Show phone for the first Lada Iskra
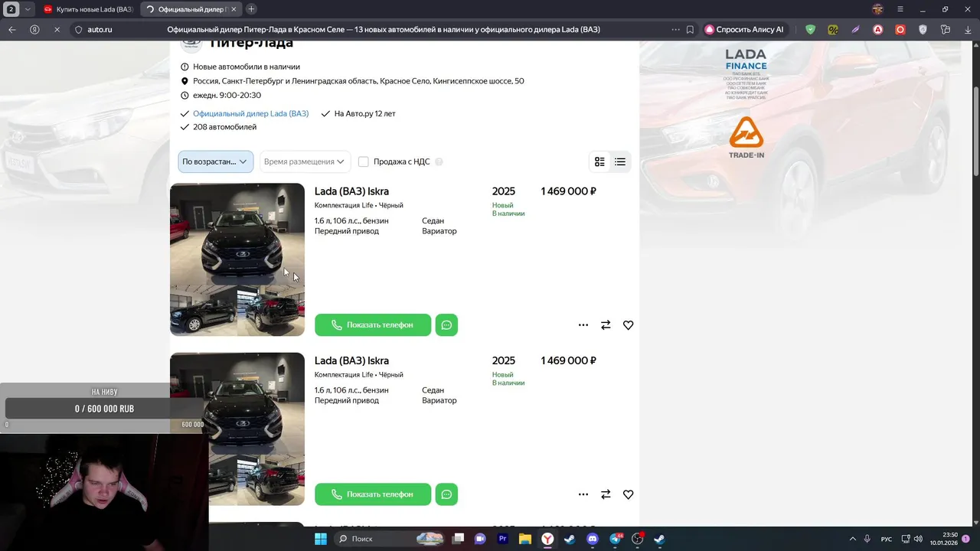This screenshot has width=980, height=551. point(373,325)
